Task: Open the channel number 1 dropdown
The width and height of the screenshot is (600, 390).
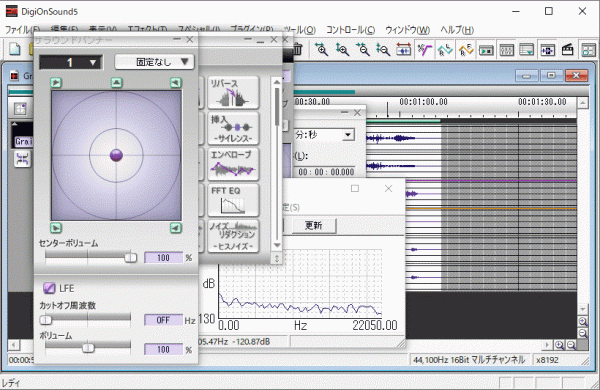Action: point(71,62)
